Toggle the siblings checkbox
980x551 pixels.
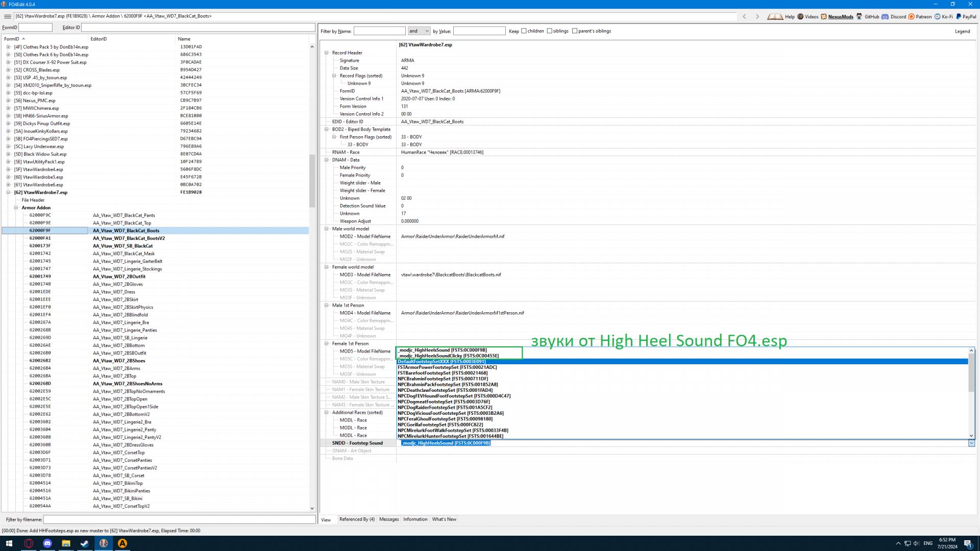click(550, 31)
